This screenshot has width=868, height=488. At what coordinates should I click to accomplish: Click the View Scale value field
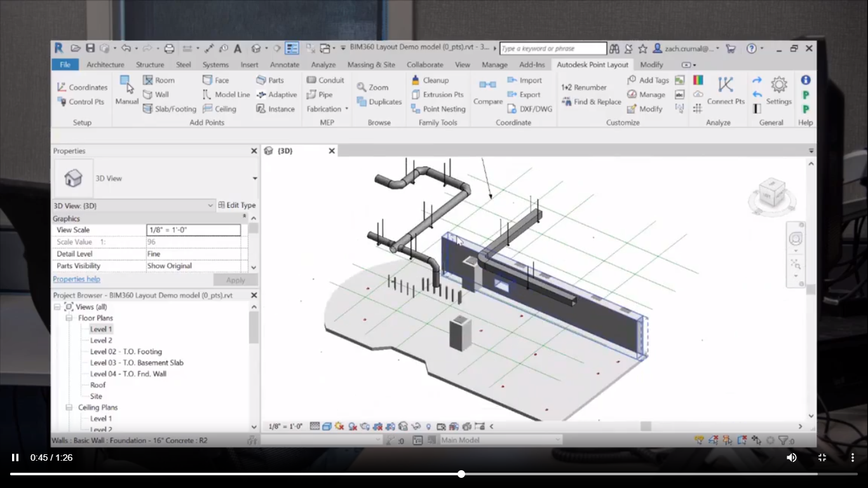(194, 230)
